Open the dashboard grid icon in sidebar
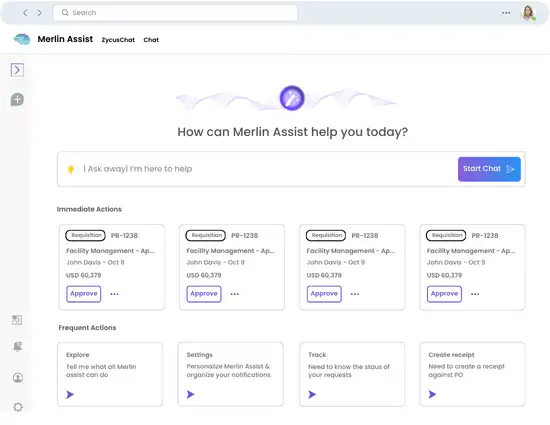The width and height of the screenshot is (550, 425). click(17, 320)
